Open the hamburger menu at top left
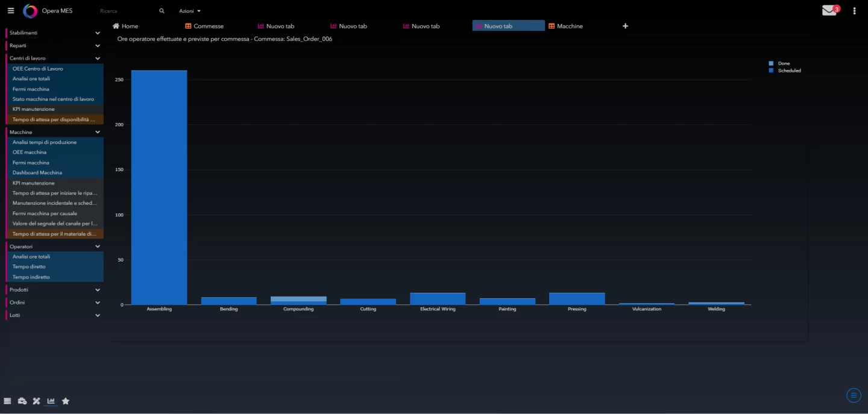 [x=11, y=11]
